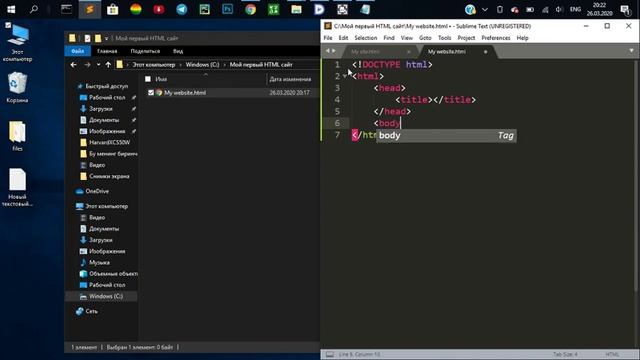Screen dimensions: 640x360
Task: Open the Sublime tab list dropdown arrow
Action: 631,51
